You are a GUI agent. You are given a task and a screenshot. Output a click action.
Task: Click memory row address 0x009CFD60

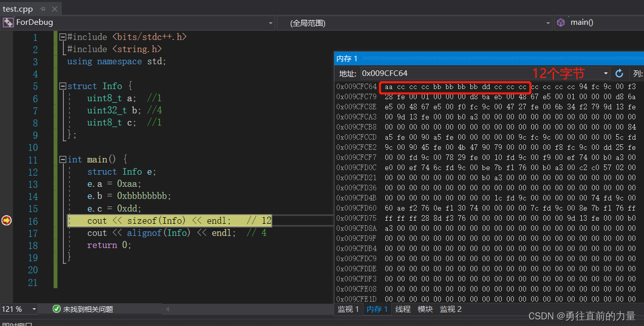(356, 208)
